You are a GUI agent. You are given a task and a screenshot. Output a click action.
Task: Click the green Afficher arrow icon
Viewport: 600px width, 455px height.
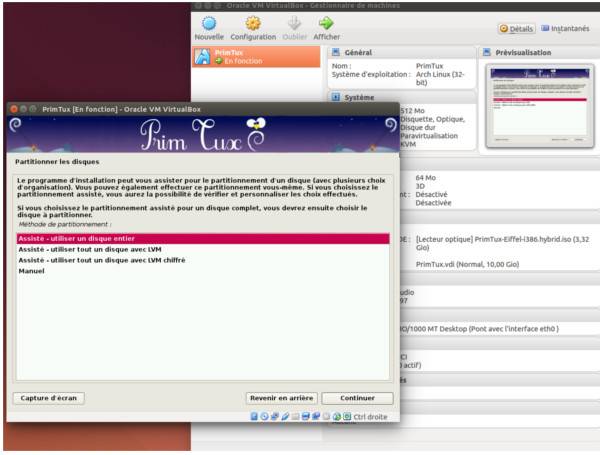point(326,24)
